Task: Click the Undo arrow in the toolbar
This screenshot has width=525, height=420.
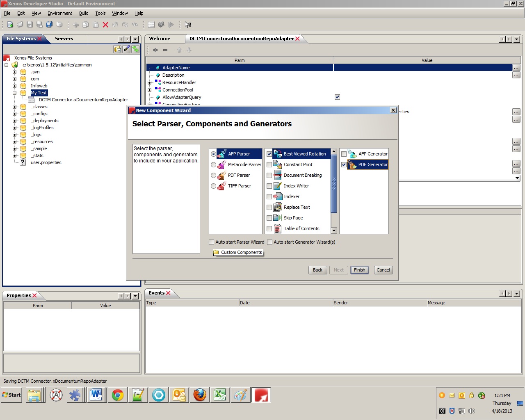Action: (115, 24)
